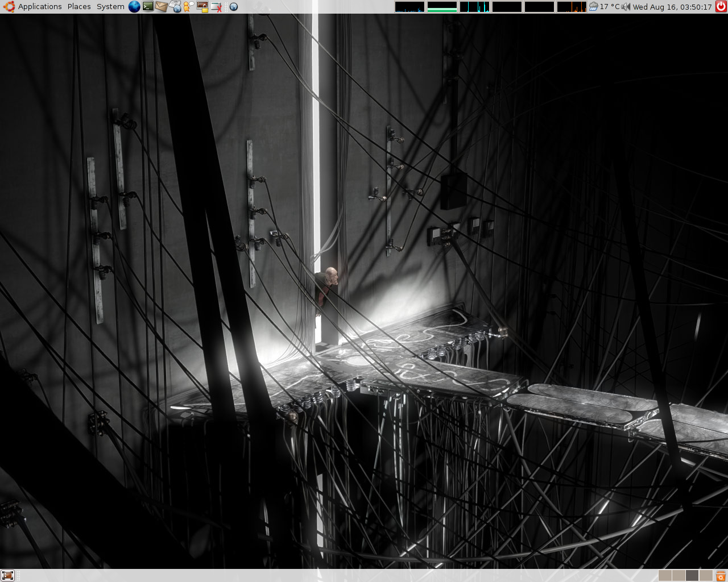Open the System menu
Image resolution: width=728 pixels, height=582 pixels.
coord(109,6)
